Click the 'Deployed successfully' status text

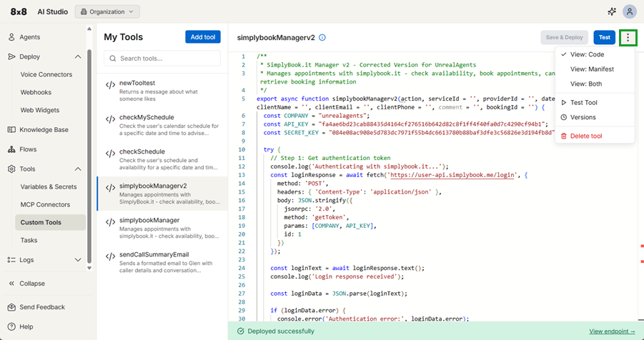(x=281, y=331)
